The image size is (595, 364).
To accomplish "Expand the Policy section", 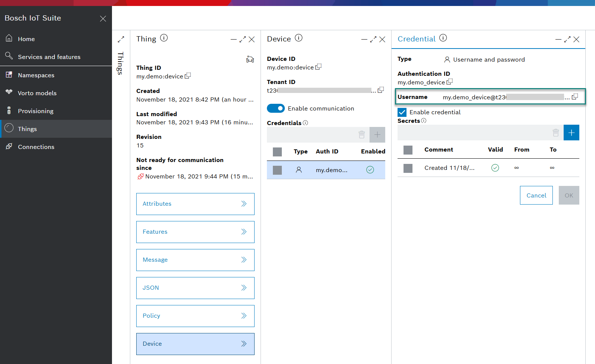I will pyautogui.click(x=195, y=316).
